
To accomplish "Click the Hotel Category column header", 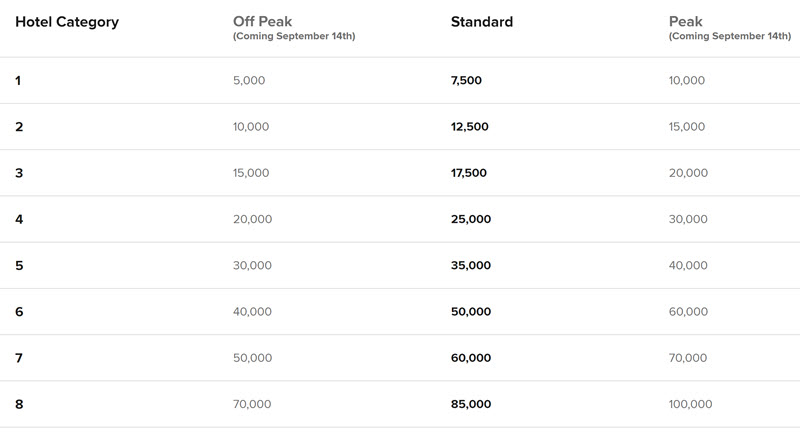I will (67, 22).
